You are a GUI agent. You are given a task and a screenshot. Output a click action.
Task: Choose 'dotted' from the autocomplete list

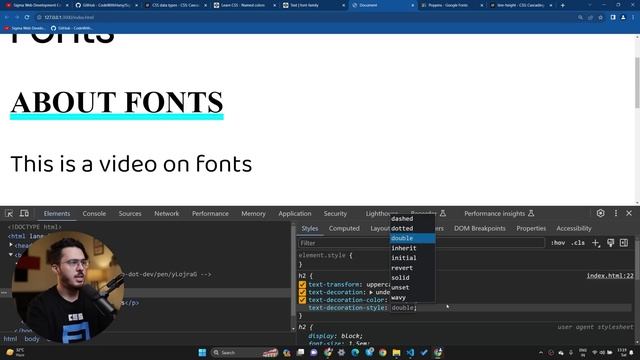(x=412, y=229)
